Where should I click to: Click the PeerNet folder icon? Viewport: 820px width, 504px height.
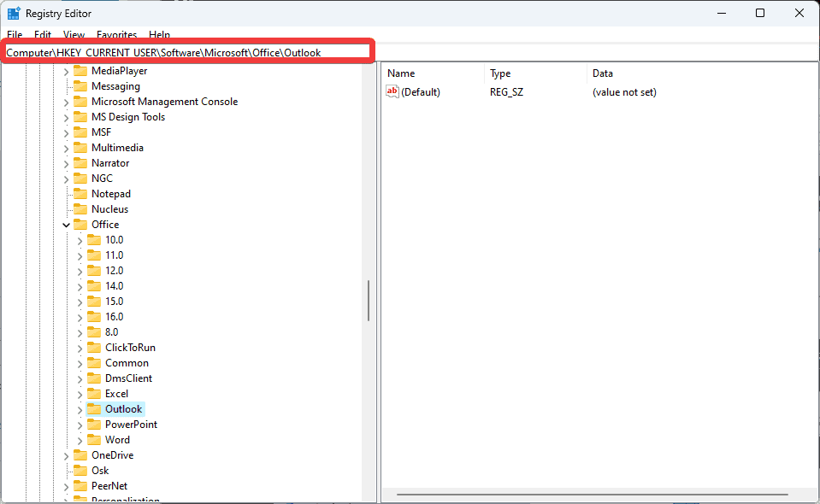pyautogui.click(x=80, y=486)
